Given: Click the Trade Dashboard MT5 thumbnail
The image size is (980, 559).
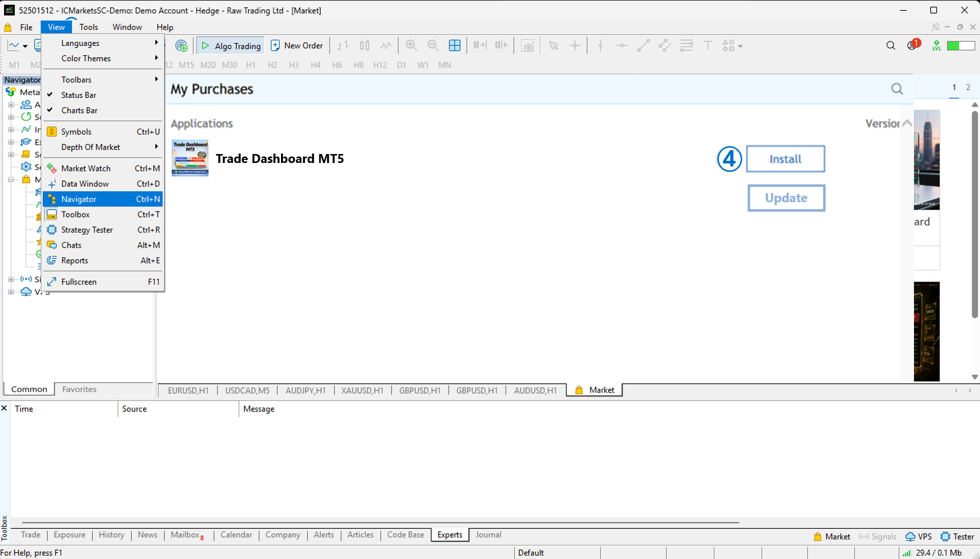Looking at the screenshot, I should 190,158.
